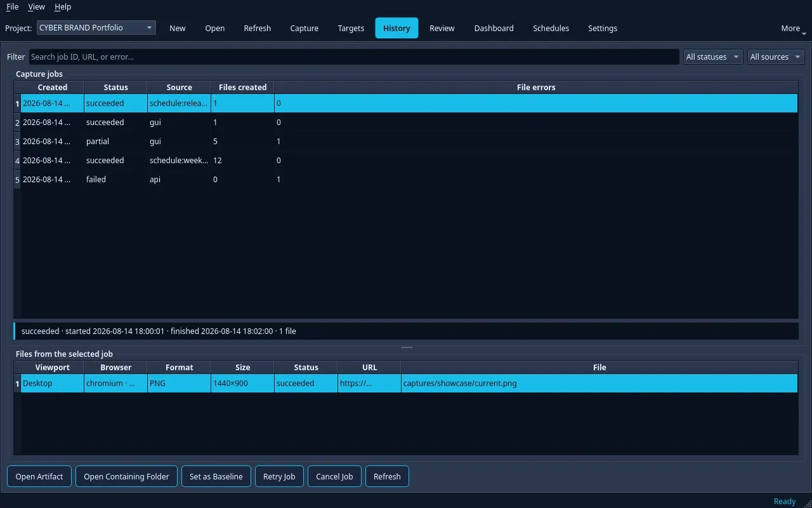Click the bottom Refresh button
The height and width of the screenshot is (508, 812).
[x=387, y=476]
